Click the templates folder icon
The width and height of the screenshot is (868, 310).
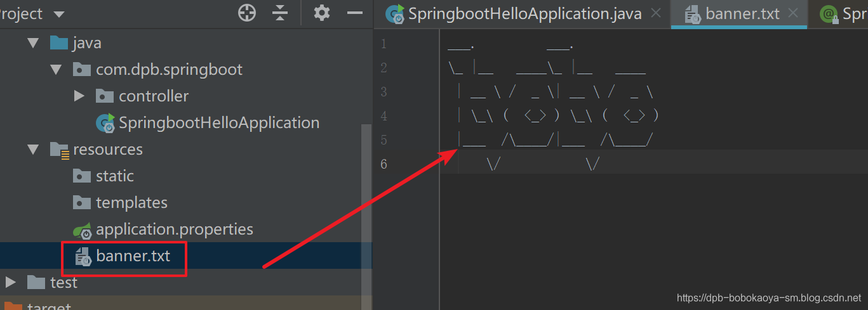coord(82,202)
